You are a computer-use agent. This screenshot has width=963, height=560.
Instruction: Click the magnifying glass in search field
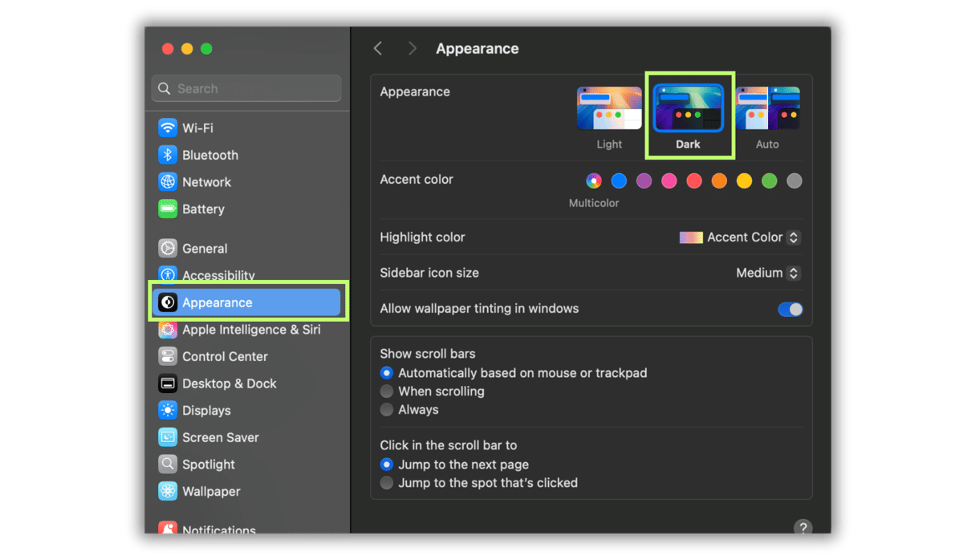point(165,88)
